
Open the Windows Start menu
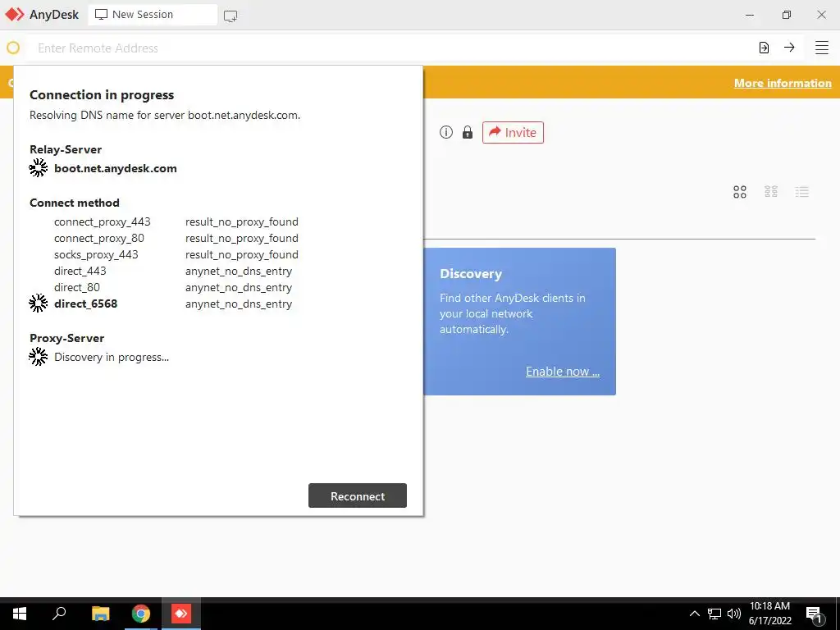tap(20, 614)
